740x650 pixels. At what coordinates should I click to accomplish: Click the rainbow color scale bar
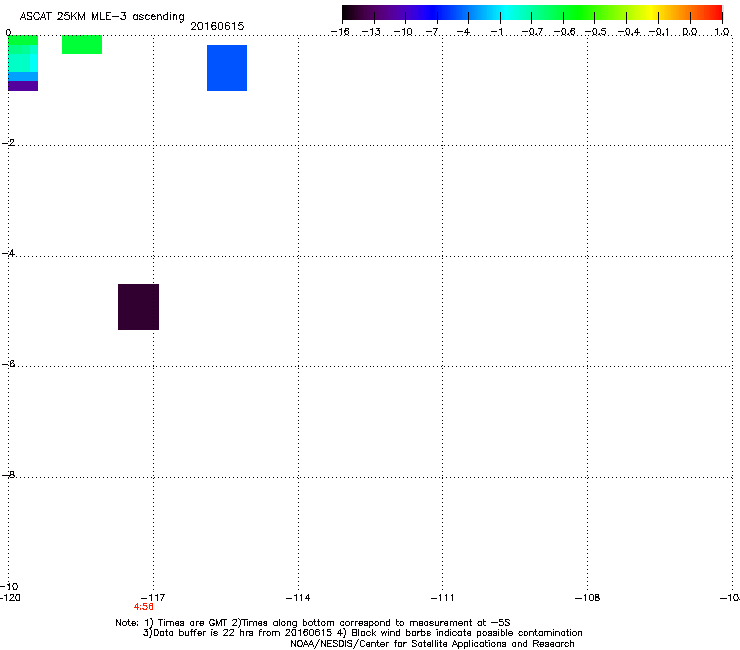(x=532, y=13)
